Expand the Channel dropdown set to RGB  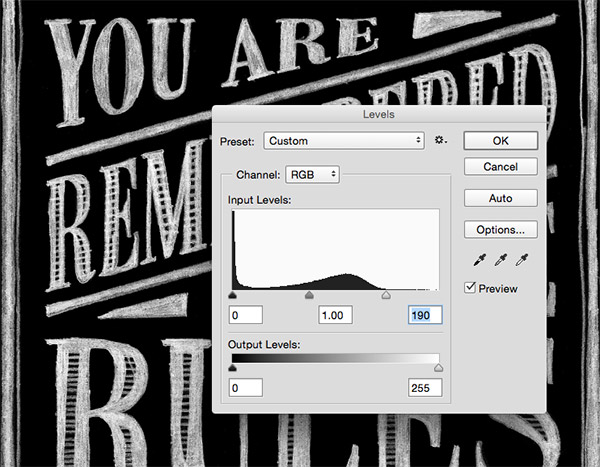[x=313, y=174]
